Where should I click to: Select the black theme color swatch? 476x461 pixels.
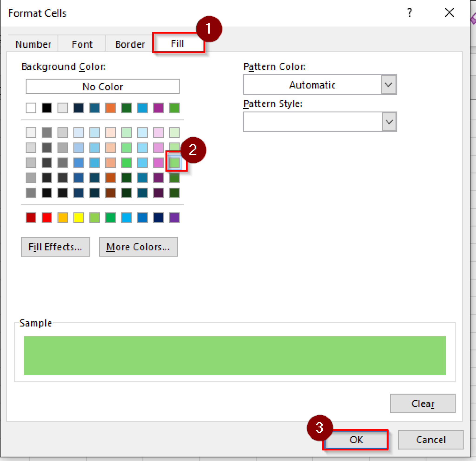[47, 108]
